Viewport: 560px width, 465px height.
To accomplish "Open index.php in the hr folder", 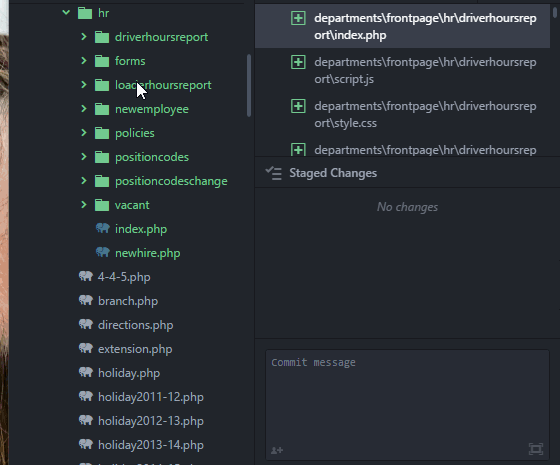I will tap(141, 229).
